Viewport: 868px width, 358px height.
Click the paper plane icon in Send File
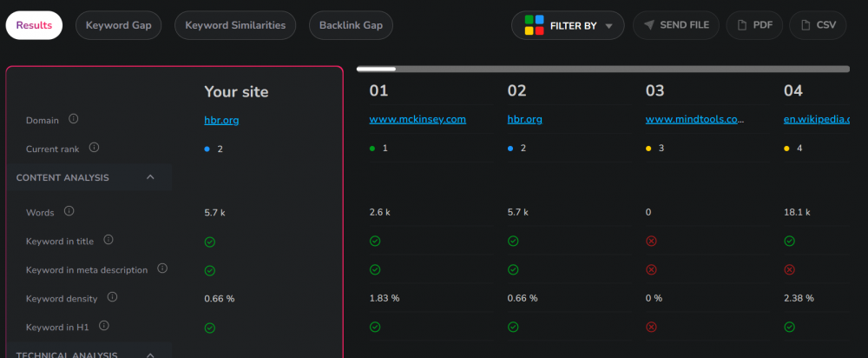coord(649,25)
